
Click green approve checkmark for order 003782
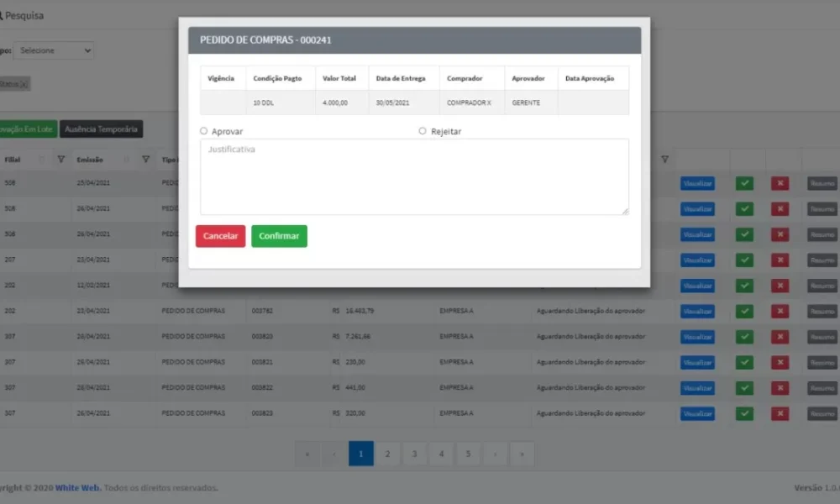coord(744,311)
